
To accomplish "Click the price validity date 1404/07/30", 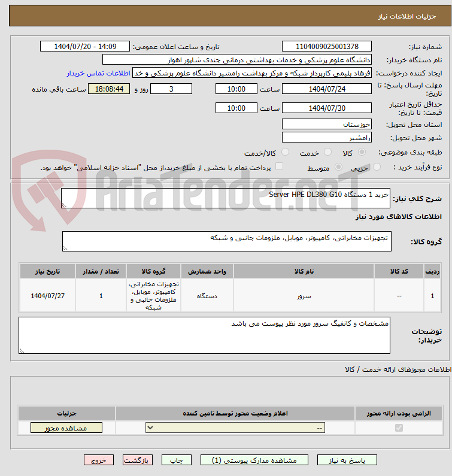I will (327, 108).
